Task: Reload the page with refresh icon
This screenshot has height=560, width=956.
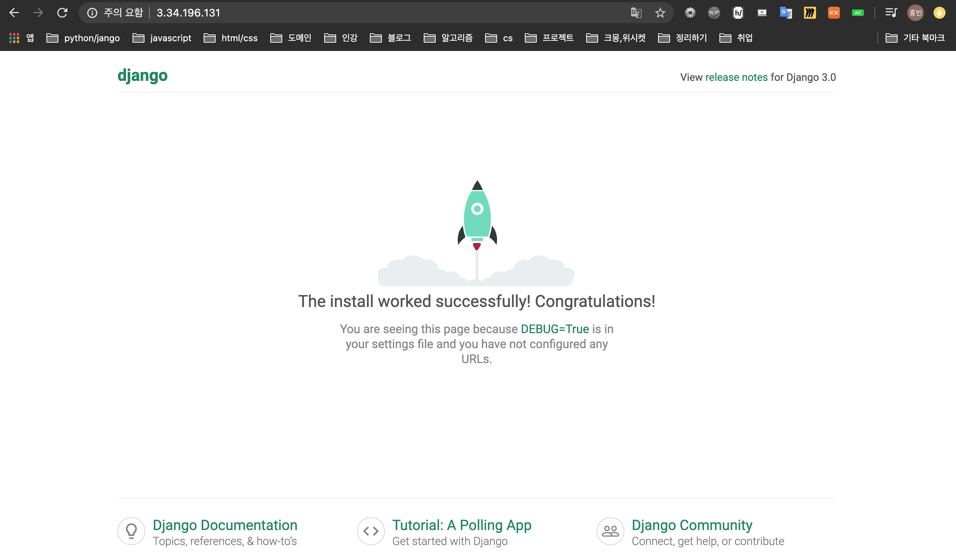Action: coord(62,13)
